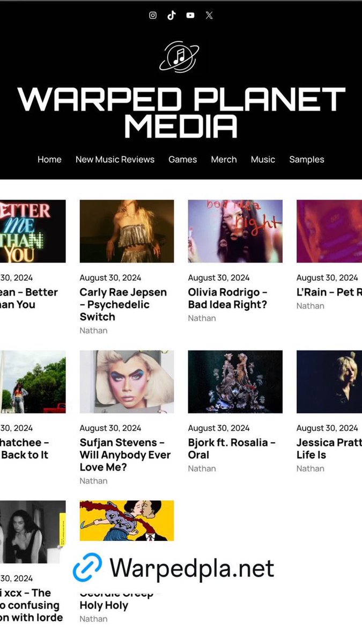Click author Nathan under Carly Rae Jepsen post
The height and width of the screenshot is (644, 362).
tap(93, 331)
